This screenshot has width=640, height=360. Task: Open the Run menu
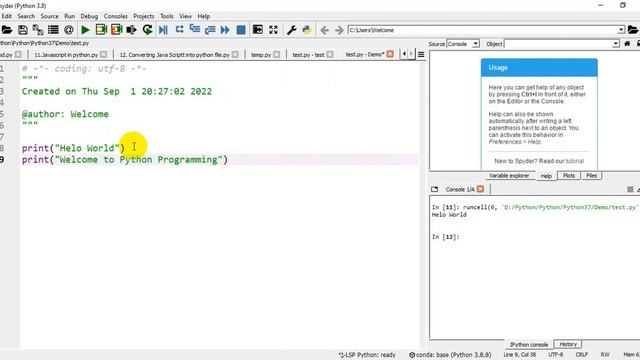coord(69,16)
